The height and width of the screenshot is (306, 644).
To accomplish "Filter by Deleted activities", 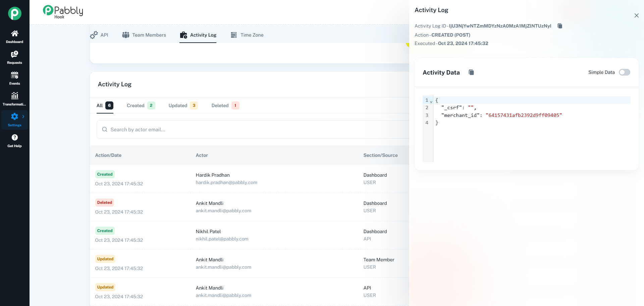I will pyautogui.click(x=225, y=105).
